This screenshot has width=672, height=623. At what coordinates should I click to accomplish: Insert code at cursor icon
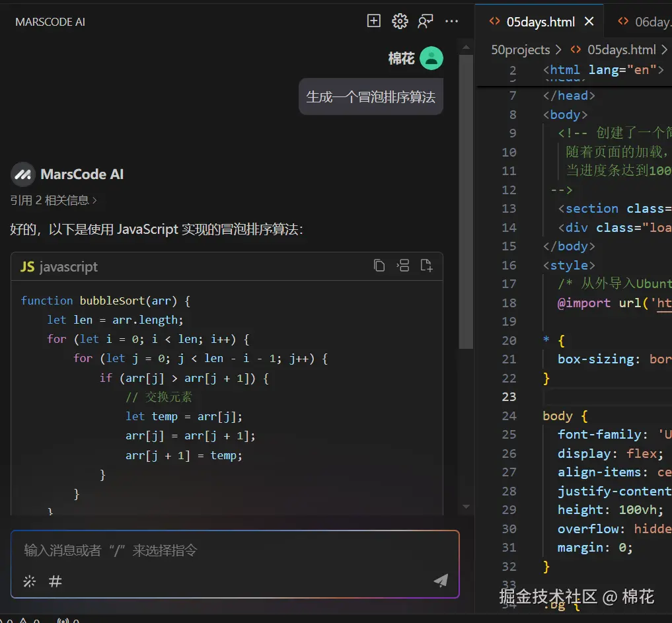[x=403, y=266]
